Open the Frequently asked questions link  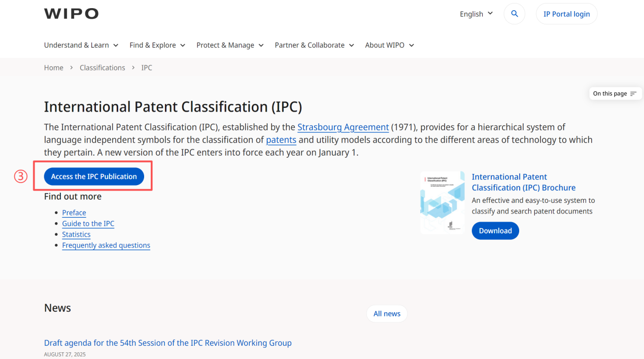coord(106,245)
